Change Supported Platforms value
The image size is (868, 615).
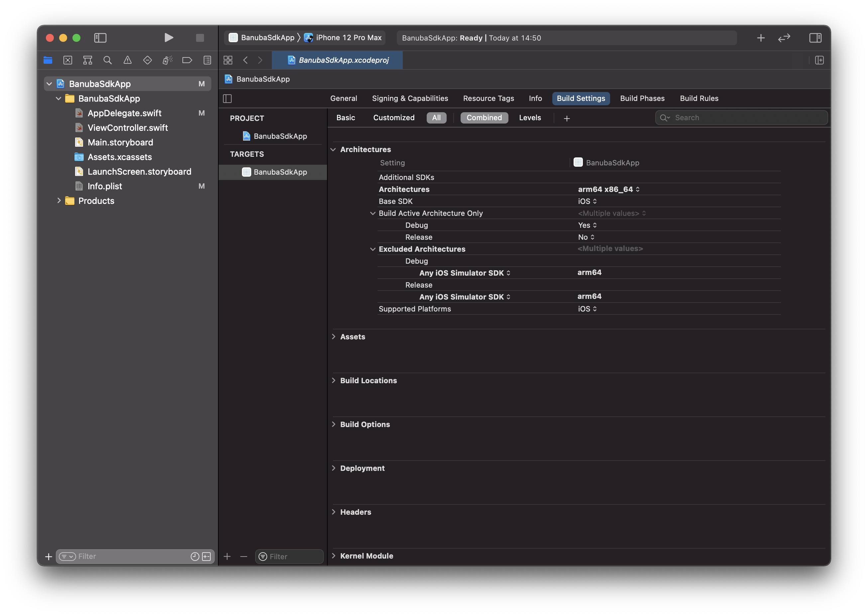587,309
